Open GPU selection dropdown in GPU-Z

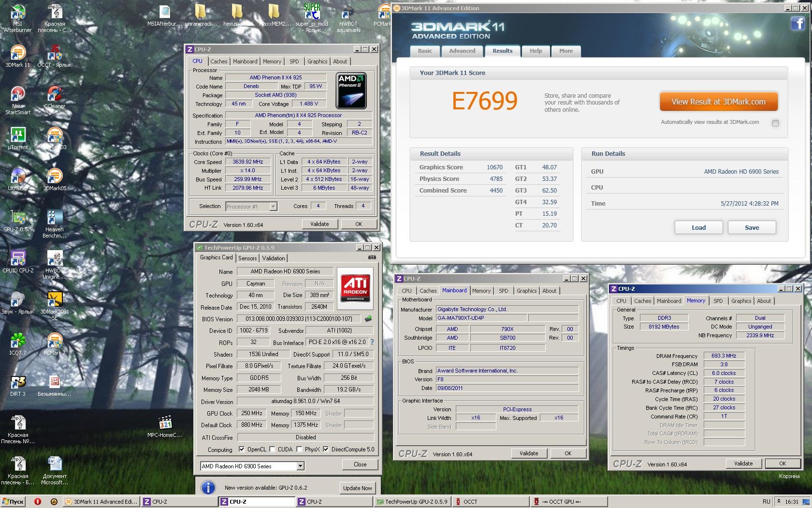pyautogui.click(x=252, y=466)
